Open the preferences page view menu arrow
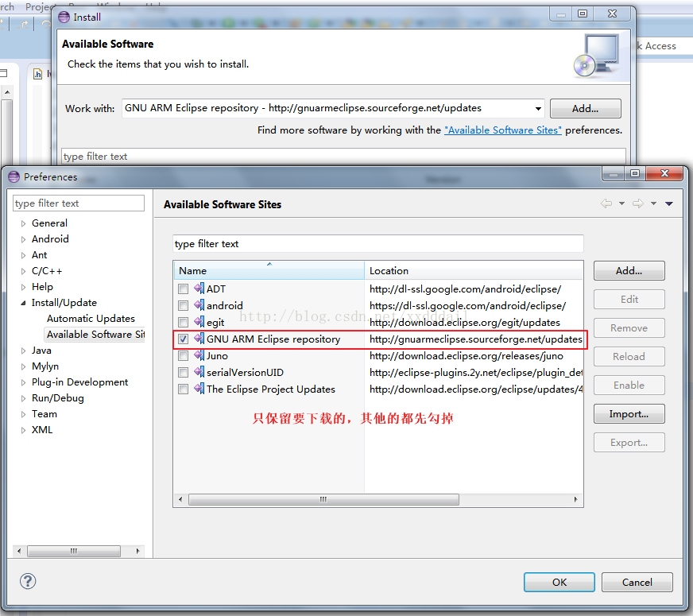Image resolution: width=693 pixels, height=616 pixels. point(669,203)
